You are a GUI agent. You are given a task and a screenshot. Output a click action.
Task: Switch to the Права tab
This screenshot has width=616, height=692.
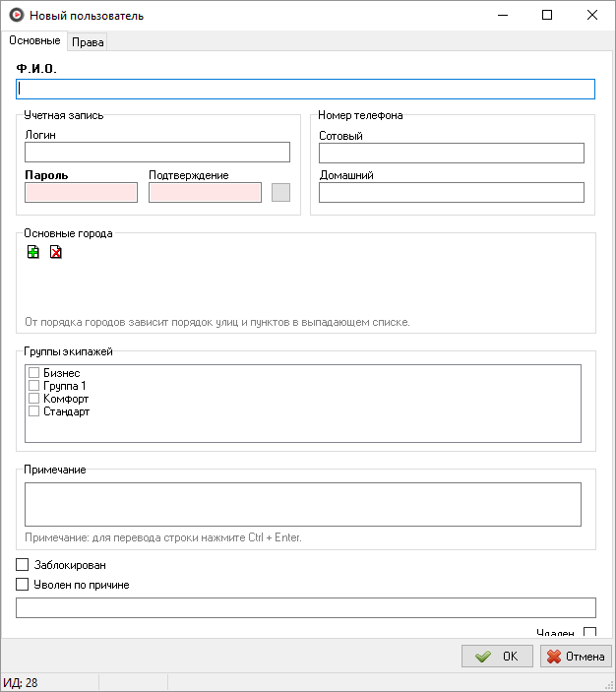click(x=88, y=42)
